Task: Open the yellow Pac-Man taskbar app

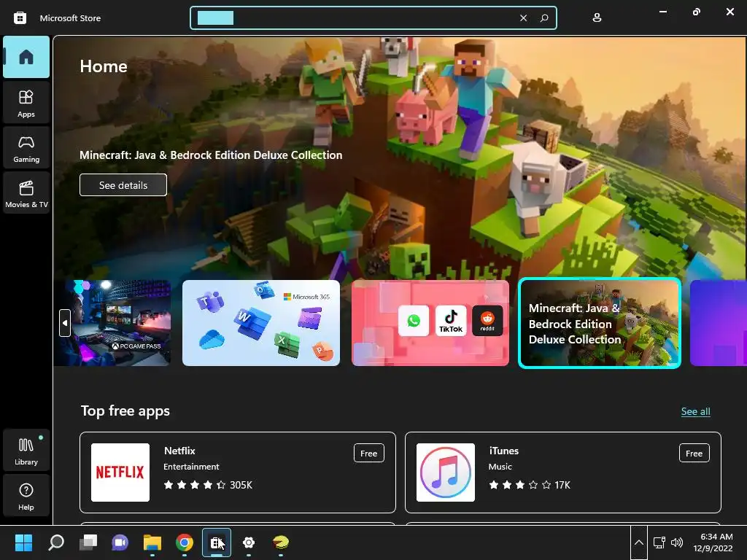Action: (x=281, y=542)
